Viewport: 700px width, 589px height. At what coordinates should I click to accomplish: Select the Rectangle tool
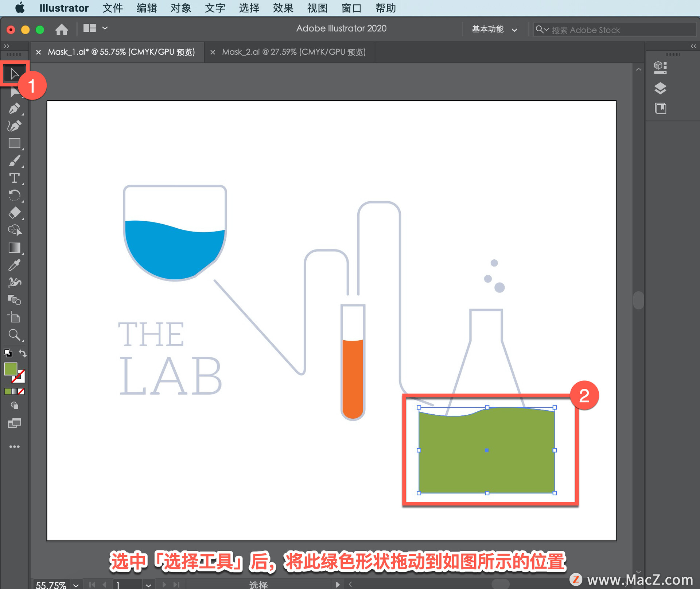click(x=14, y=143)
